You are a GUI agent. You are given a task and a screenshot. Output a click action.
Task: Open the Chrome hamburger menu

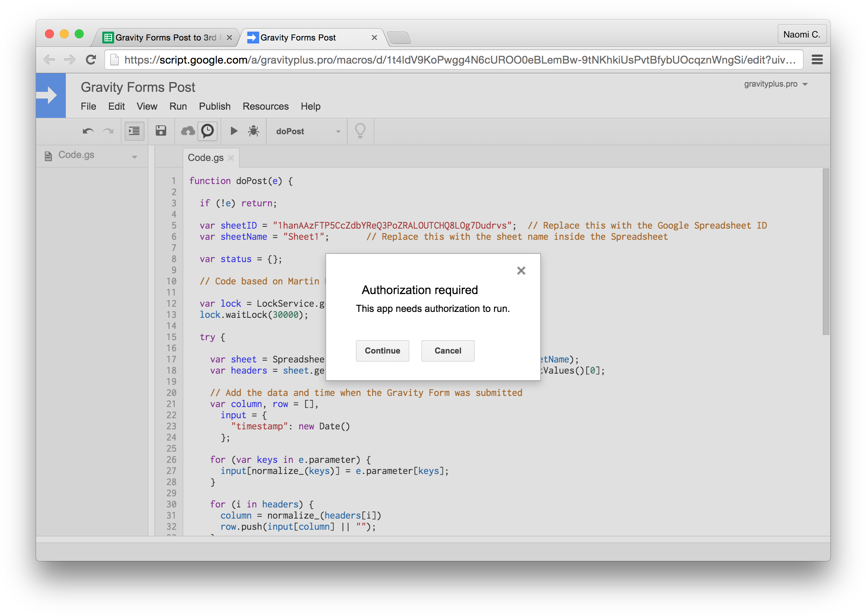pos(817,59)
